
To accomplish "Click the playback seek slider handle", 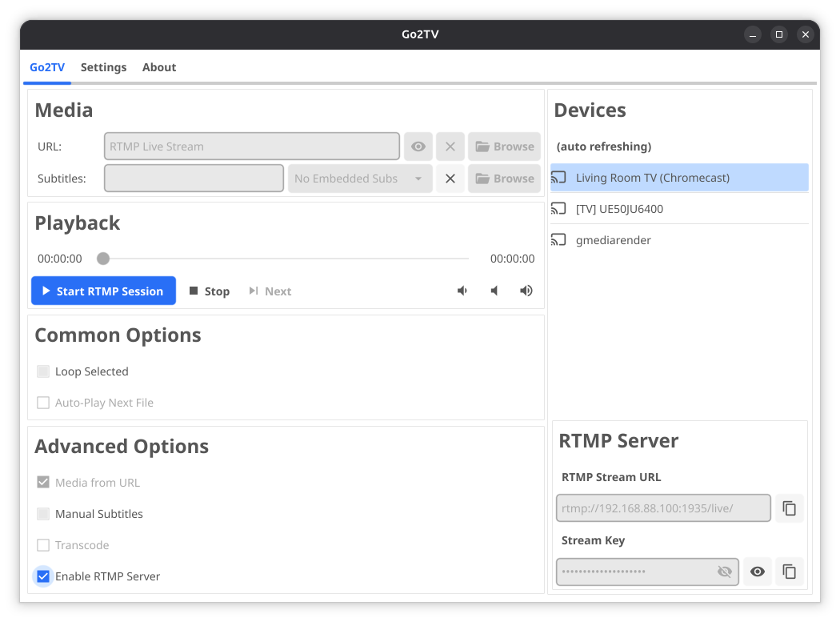I will [103, 259].
